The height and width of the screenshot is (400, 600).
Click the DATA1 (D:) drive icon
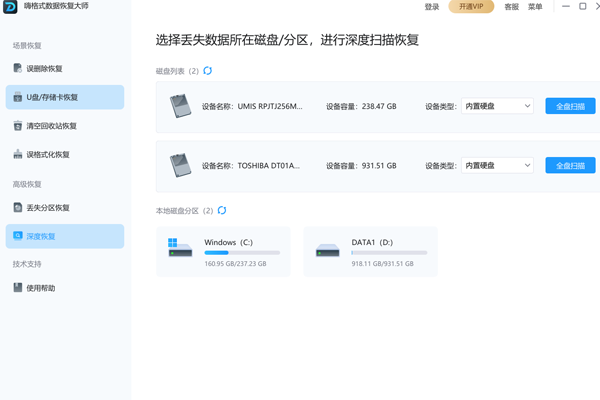tap(328, 250)
